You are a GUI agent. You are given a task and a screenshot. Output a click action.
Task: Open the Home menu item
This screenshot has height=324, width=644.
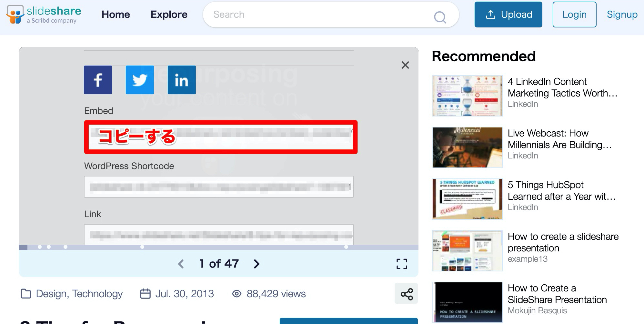116,15
